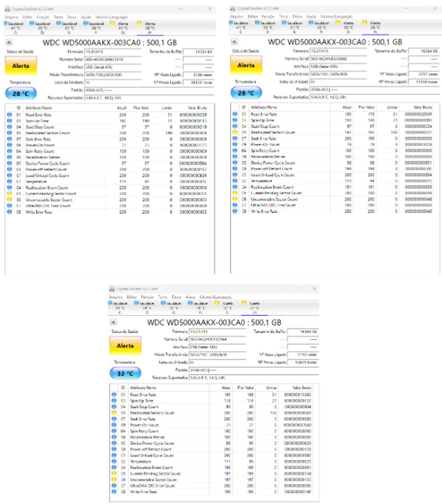Click Interface USB (Serial ATA) field, bottom window
442x504 pixels.
[217, 347]
